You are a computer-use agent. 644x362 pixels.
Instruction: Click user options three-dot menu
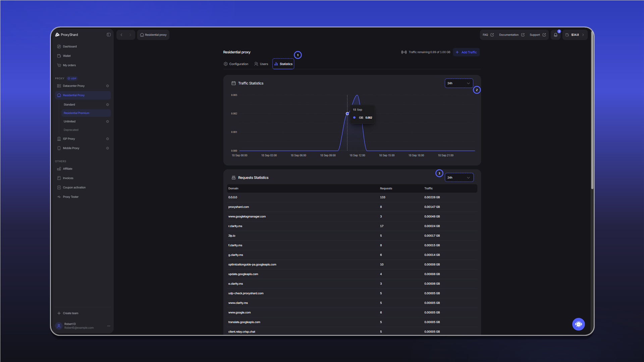[x=109, y=326]
